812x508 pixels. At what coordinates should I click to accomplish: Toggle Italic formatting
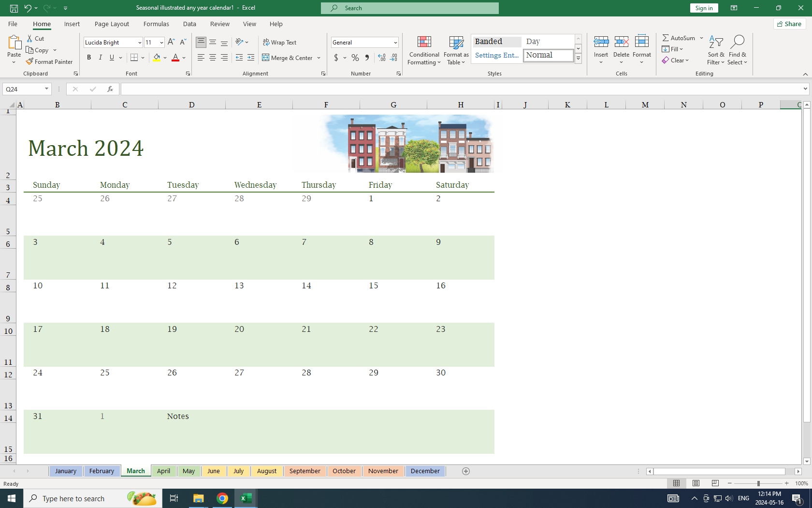click(x=101, y=58)
